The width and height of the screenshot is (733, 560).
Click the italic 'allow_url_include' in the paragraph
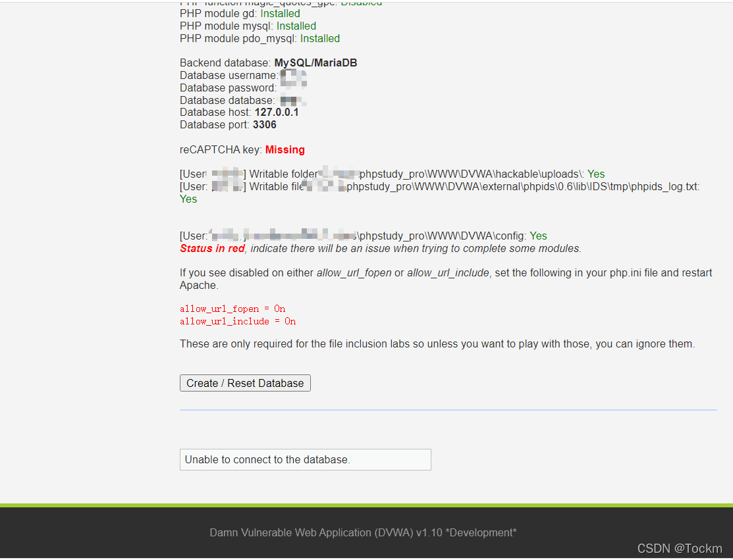(448, 272)
